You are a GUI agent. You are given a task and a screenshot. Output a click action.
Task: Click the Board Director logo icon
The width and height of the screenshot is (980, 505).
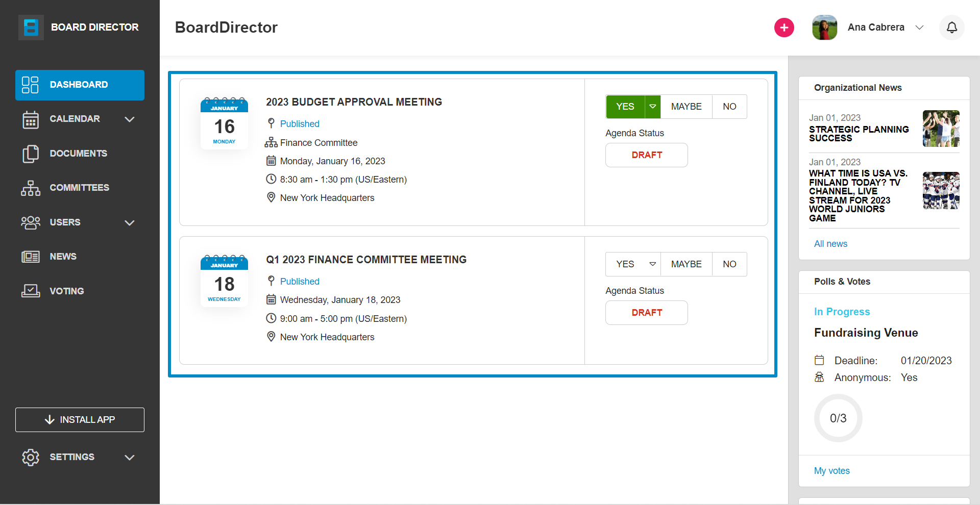point(31,27)
